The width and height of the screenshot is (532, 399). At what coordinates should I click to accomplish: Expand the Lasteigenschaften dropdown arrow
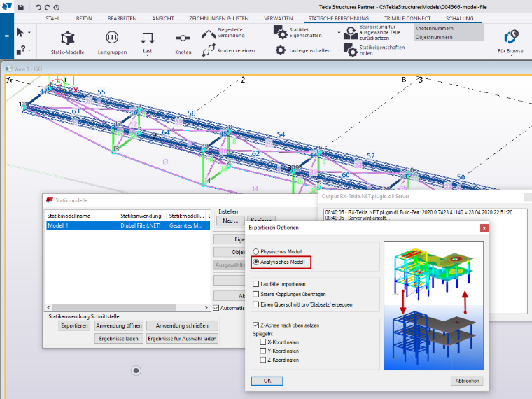(339, 50)
